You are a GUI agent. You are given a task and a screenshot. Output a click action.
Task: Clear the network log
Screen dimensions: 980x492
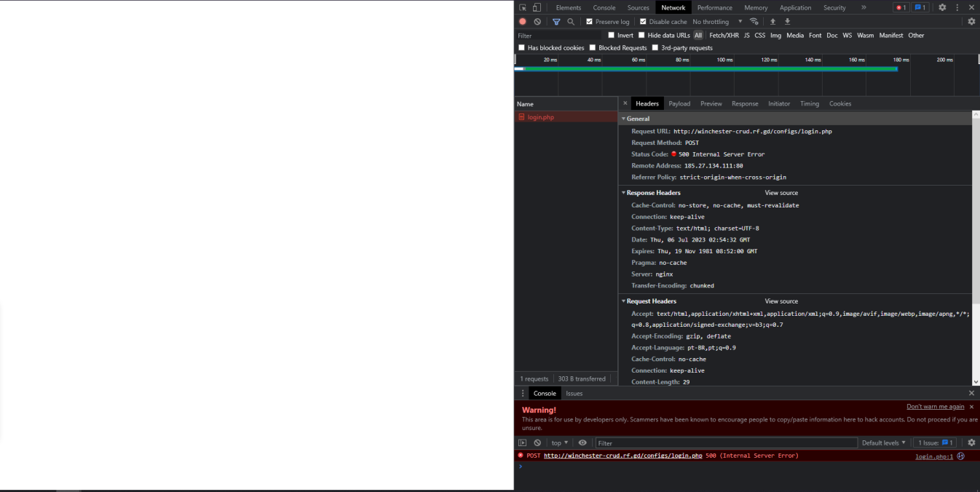tap(537, 22)
